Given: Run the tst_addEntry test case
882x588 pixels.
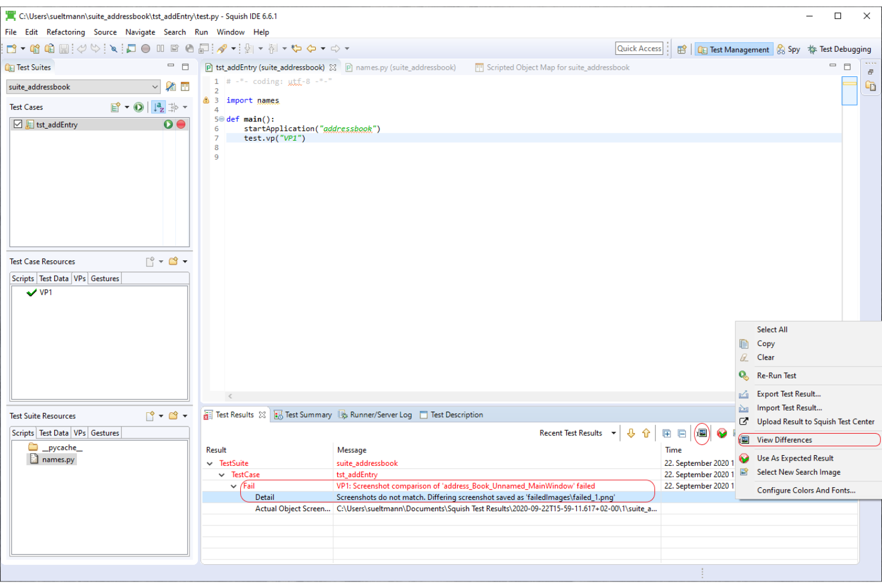Looking at the screenshot, I should tap(168, 125).
